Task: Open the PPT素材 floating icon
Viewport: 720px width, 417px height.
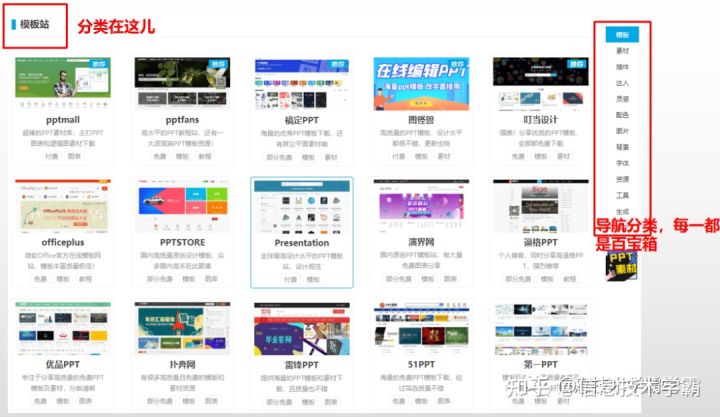Action: click(621, 265)
